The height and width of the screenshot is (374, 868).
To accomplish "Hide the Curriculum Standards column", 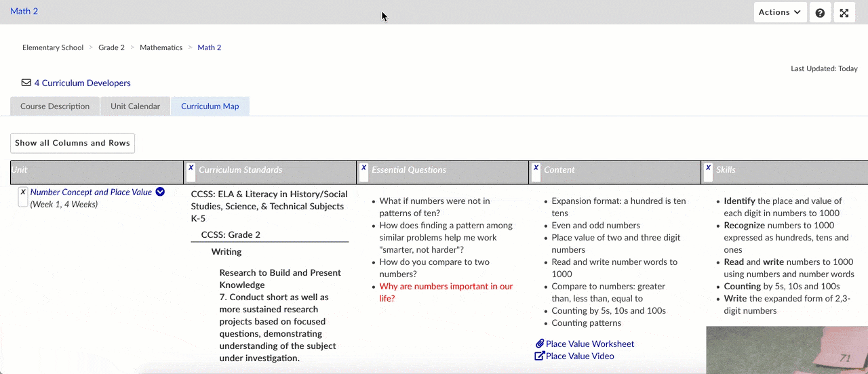I will tap(191, 168).
